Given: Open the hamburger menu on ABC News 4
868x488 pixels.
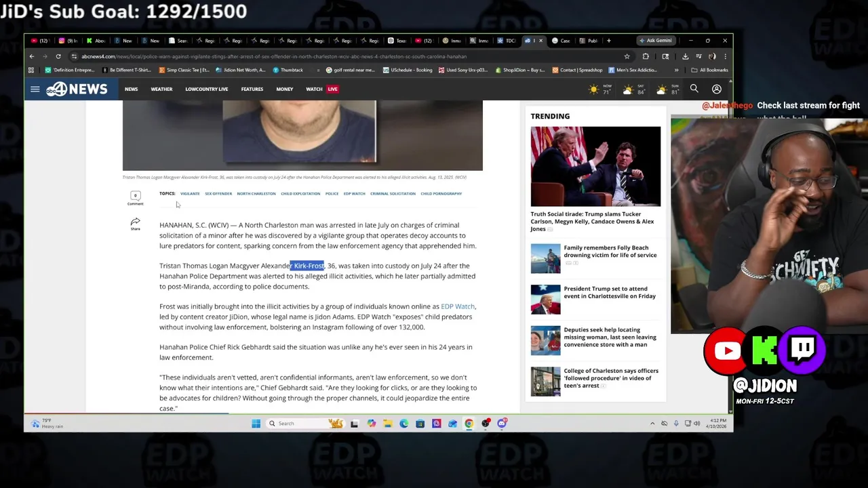Looking at the screenshot, I should coord(35,89).
